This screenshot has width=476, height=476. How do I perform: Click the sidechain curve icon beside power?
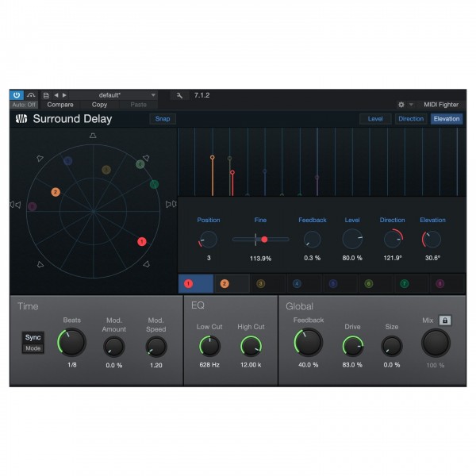31,95
